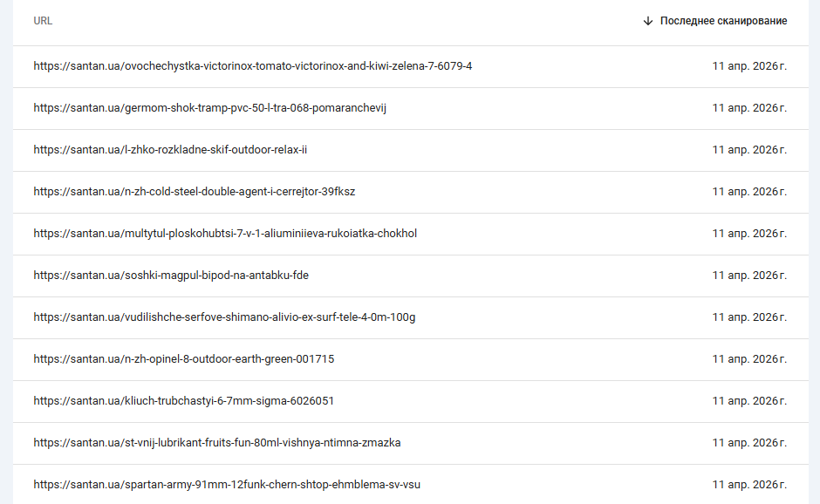
Task: Click the crawl date of the soshki-magpul row
Action: tap(749, 276)
